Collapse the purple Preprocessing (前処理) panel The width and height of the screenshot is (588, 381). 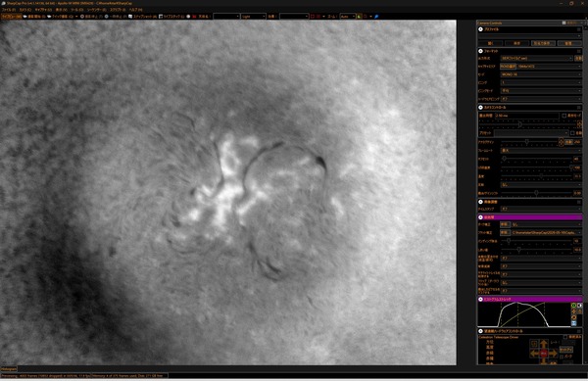[x=480, y=217]
